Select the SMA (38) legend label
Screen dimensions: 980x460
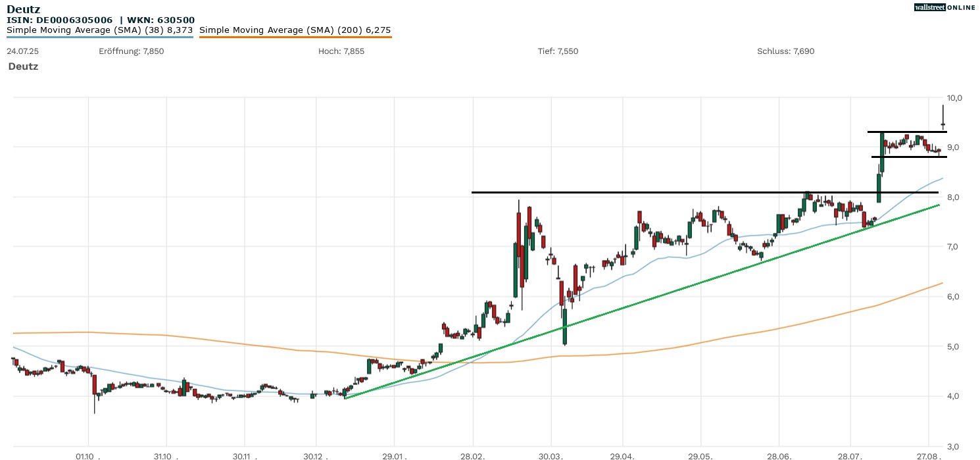(99, 30)
